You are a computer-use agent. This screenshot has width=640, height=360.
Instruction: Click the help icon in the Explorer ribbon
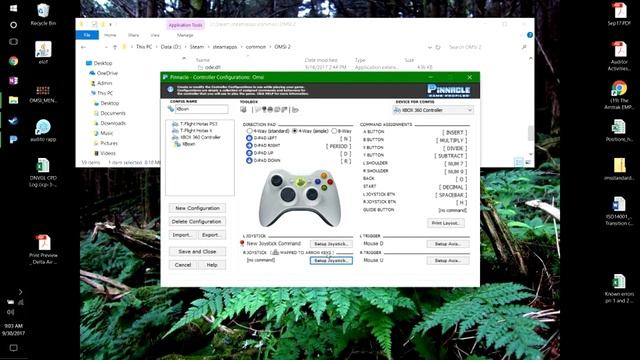tap(530, 35)
